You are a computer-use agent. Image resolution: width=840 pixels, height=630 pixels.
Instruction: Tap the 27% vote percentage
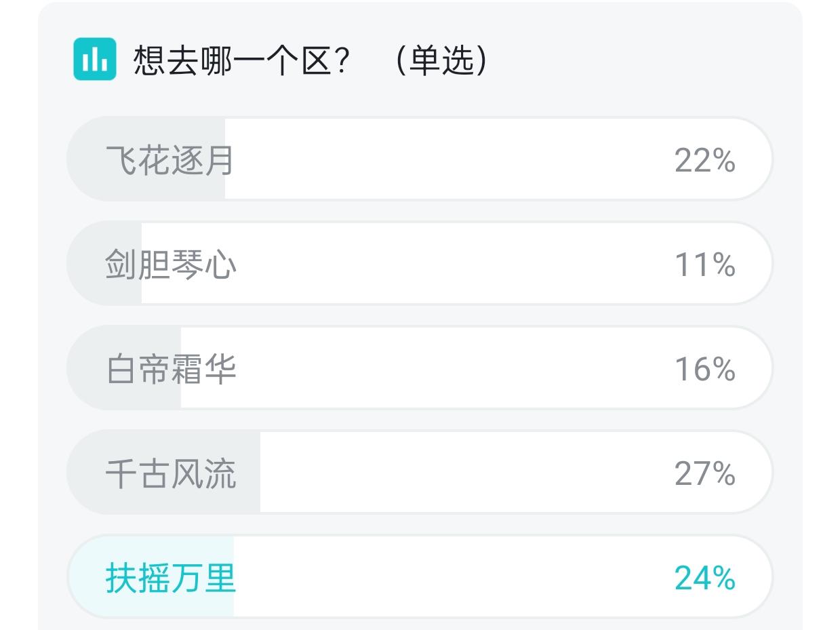point(704,473)
